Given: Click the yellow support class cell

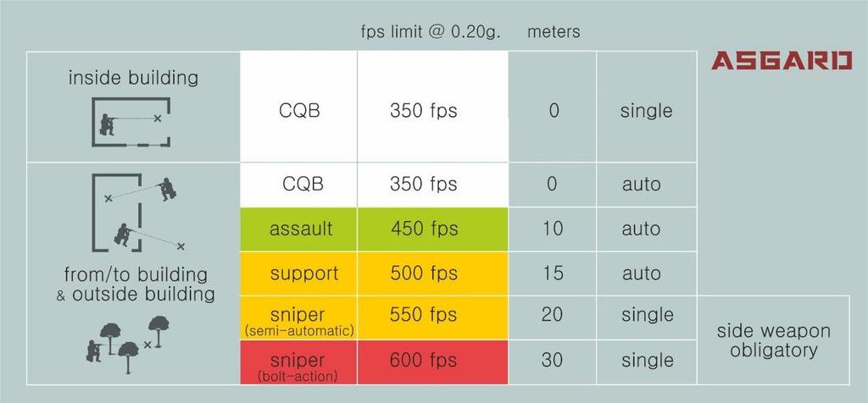Looking at the screenshot, I should (299, 273).
